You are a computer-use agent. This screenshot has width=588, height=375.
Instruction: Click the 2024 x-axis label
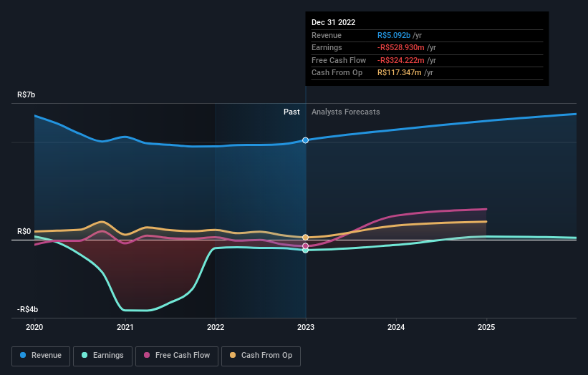click(x=396, y=327)
